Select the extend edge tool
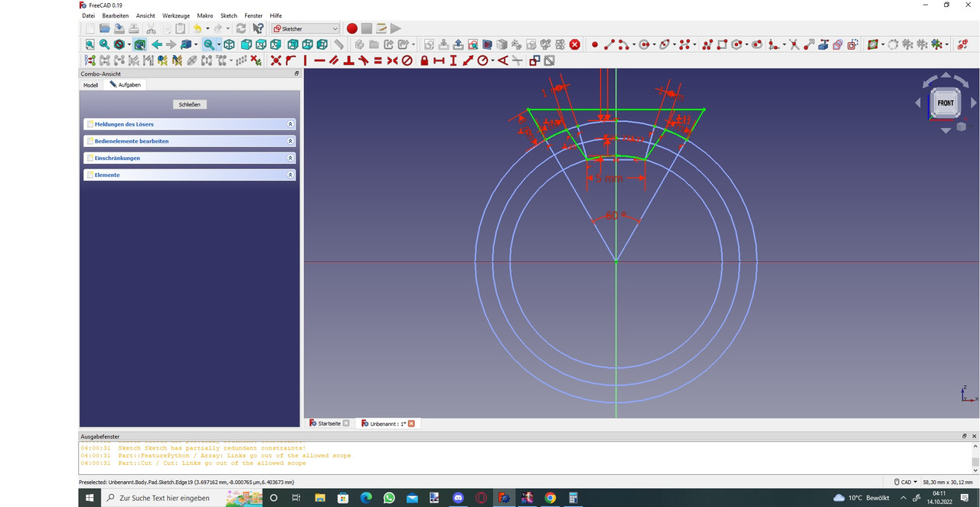980x507 pixels. click(x=809, y=44)
